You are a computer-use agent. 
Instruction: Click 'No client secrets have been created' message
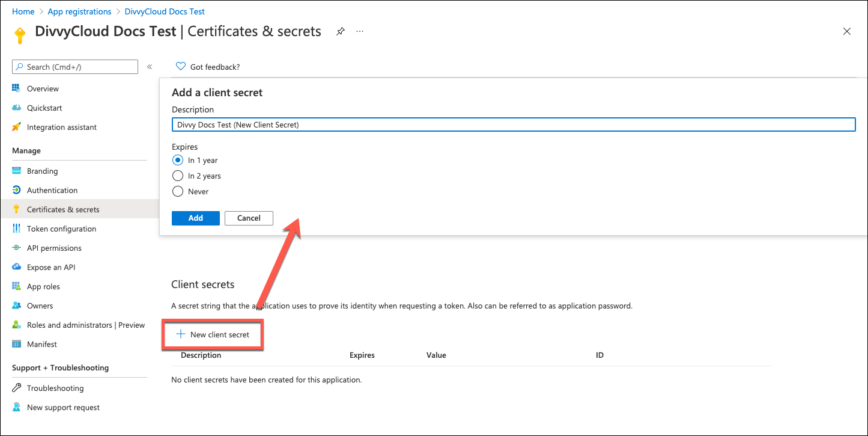point(267,380)
